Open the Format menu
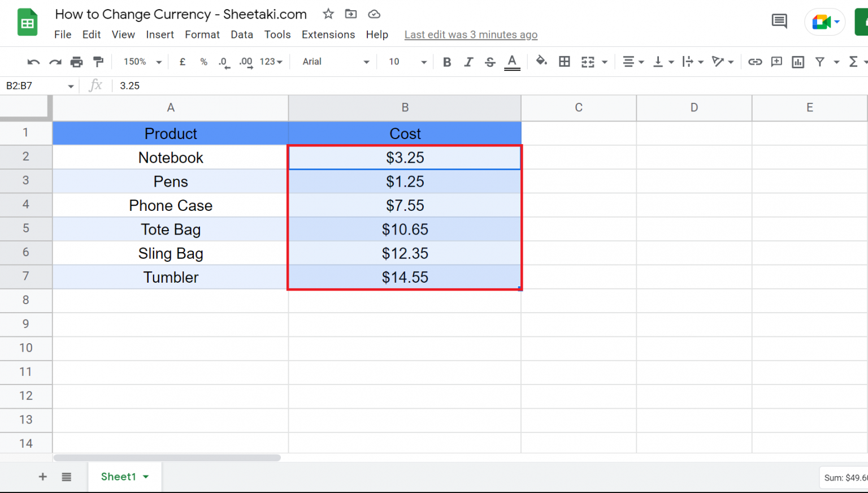Image resolution: width=868 pixels, height=493 pixels. 202,34
